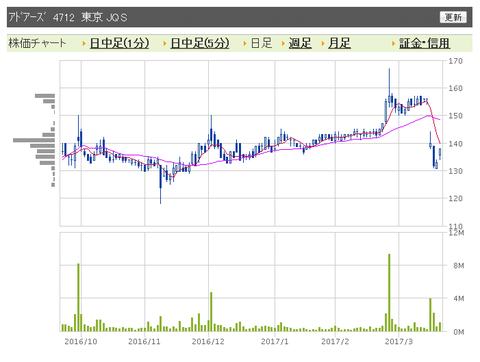Click the 4M volume axis label
The width and height of the screenshot is (480, 362).
(x=459, y=298)
